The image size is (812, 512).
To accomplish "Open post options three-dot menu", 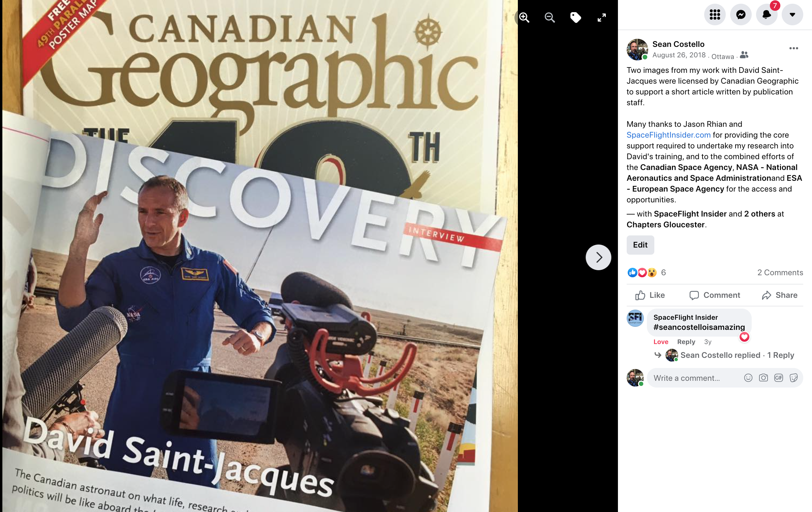I will point(793,49).
